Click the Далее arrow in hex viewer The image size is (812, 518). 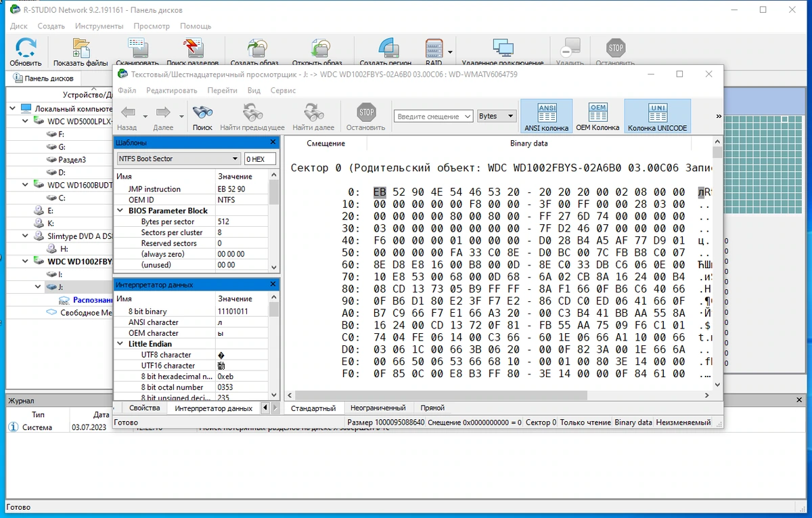tap(163, 112)
